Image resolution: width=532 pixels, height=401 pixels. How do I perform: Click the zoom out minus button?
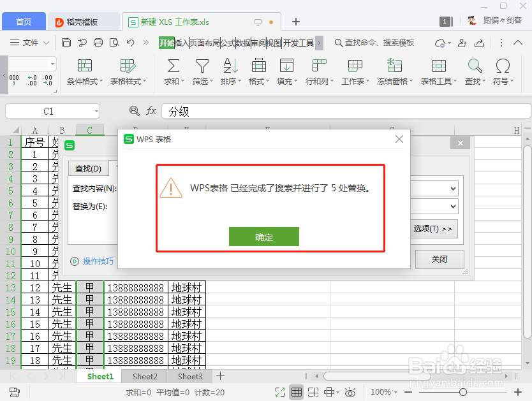(x=408, y=392)
